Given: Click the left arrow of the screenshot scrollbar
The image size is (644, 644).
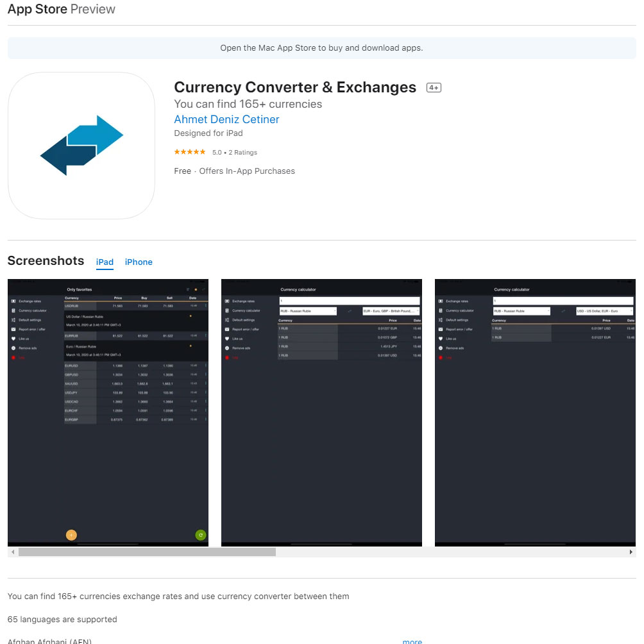Looking at the screenshot, I should click(13, 552).
